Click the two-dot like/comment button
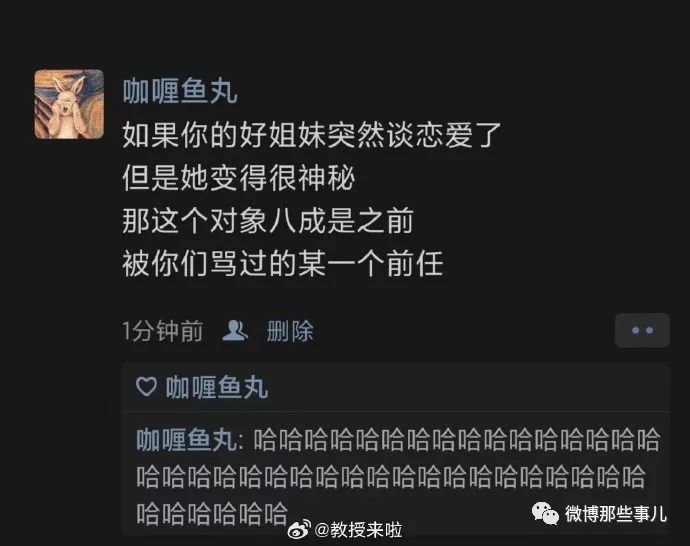Screen dimensions: 690x546 coord(642,330)
